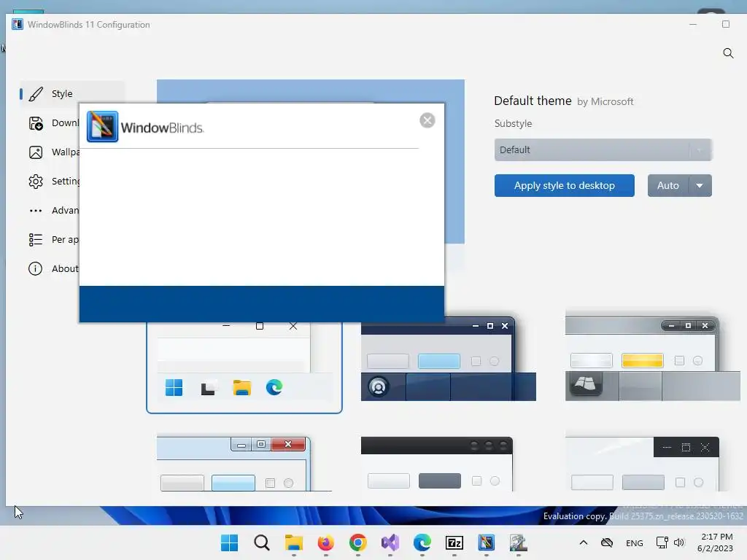Viewport: 747px width, 560px height.
Task: Open the Windows Start menu
Action: click(x=229, y=542)
